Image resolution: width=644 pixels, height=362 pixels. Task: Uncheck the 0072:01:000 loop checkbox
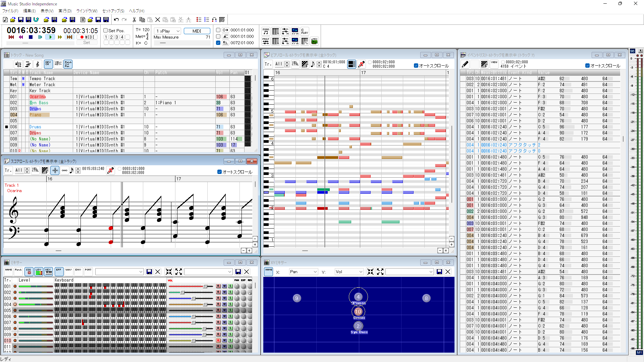218,43
